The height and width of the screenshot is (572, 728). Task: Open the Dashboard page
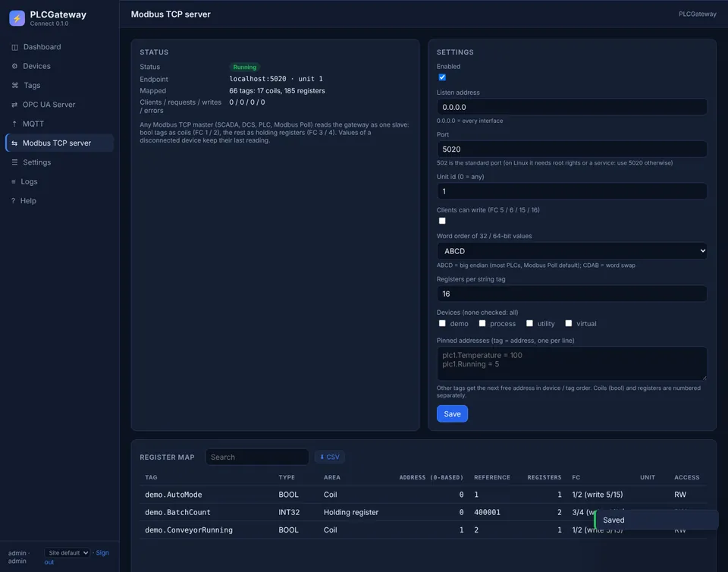coord(59,47)
